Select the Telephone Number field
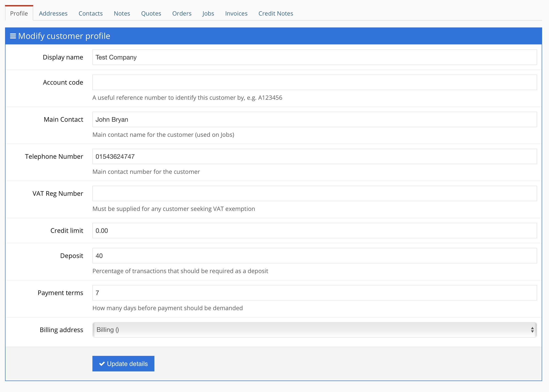The height and width of the screenshot is (392, 549). click(x=314, y=156)
